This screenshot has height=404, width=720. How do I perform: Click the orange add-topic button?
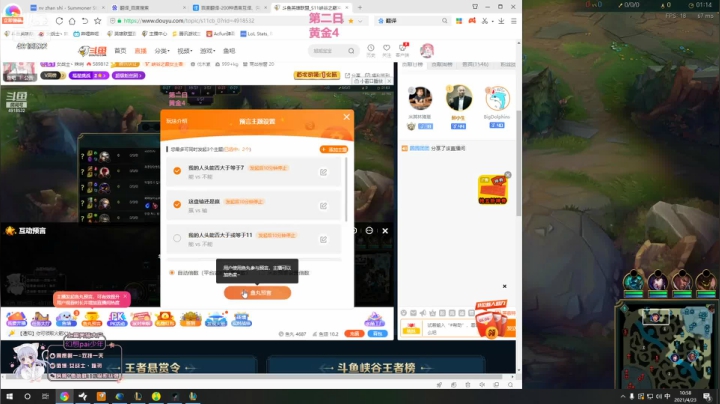334,149
